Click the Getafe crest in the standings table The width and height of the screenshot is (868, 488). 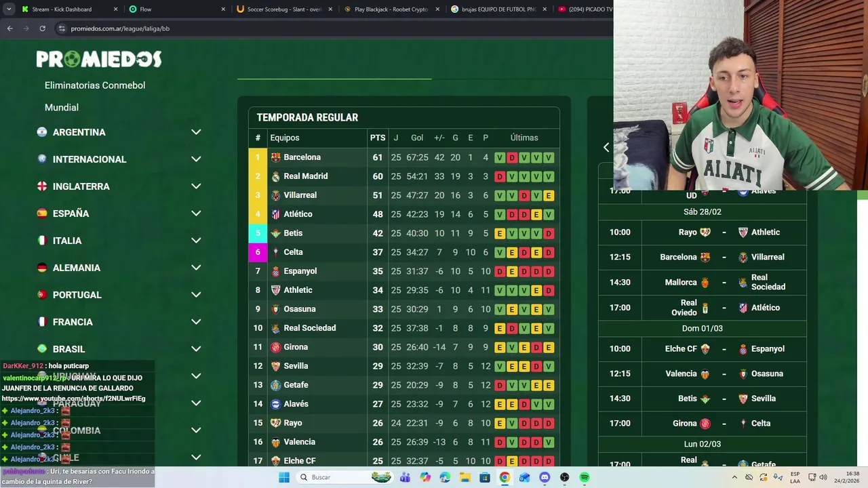[275, 385]
